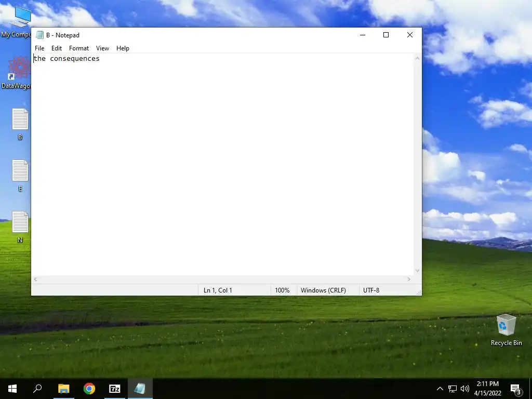This screenshot has width=532, height=399.
Task: Open 7-Zip from the taskbar
Action: (x=115, y=389)
